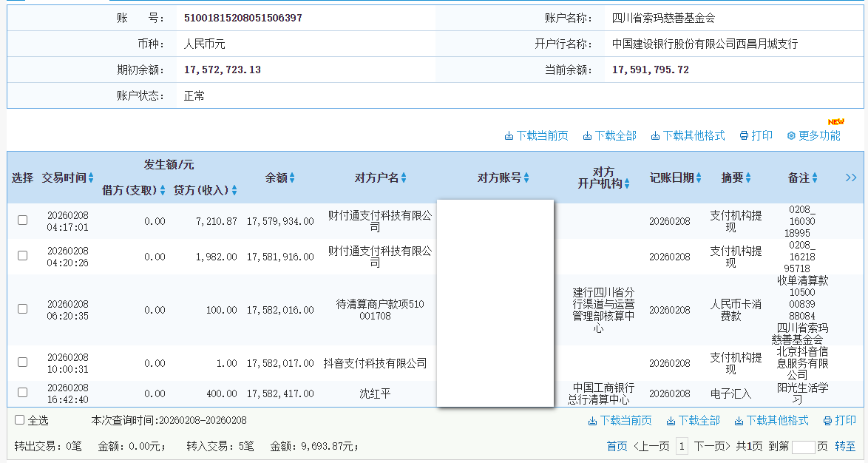The height and width of the screenshot is (463, 868).
Task: Click bottom 下载全部 link
Action: pos(693,420)
